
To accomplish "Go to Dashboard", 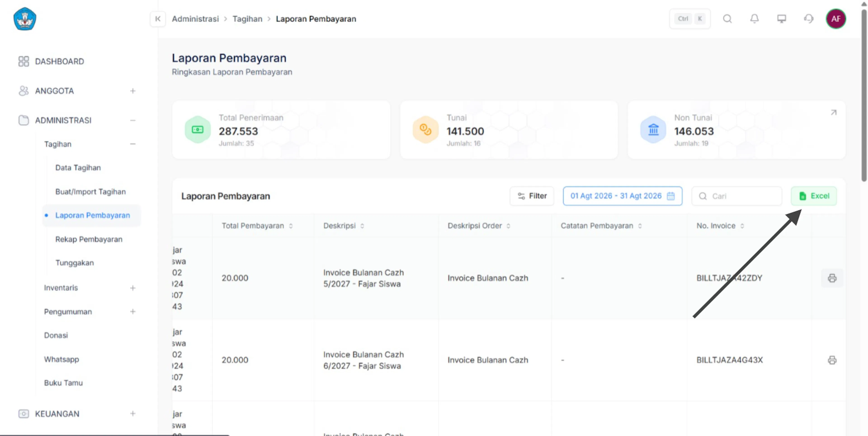I will 59,61.
